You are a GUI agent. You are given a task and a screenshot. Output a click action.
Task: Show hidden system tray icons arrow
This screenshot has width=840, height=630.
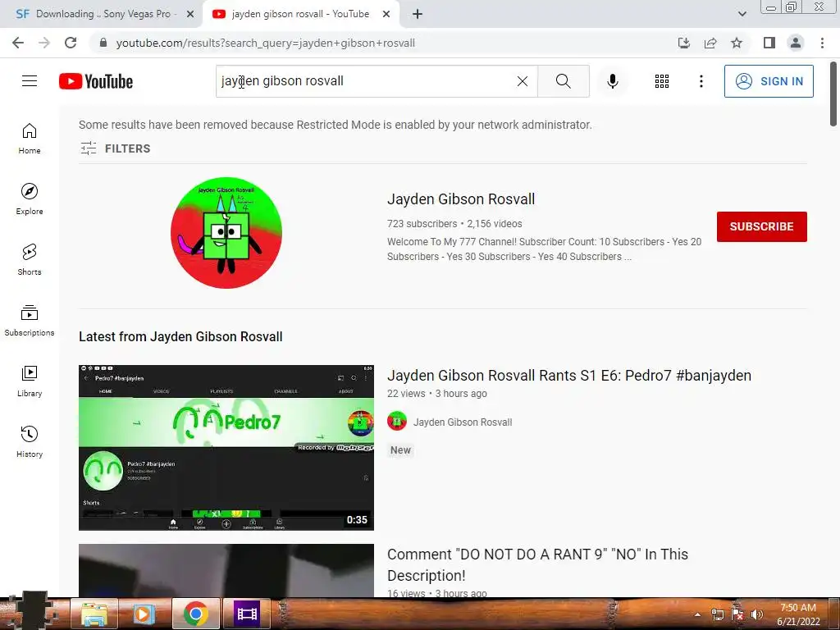point(697,614)
